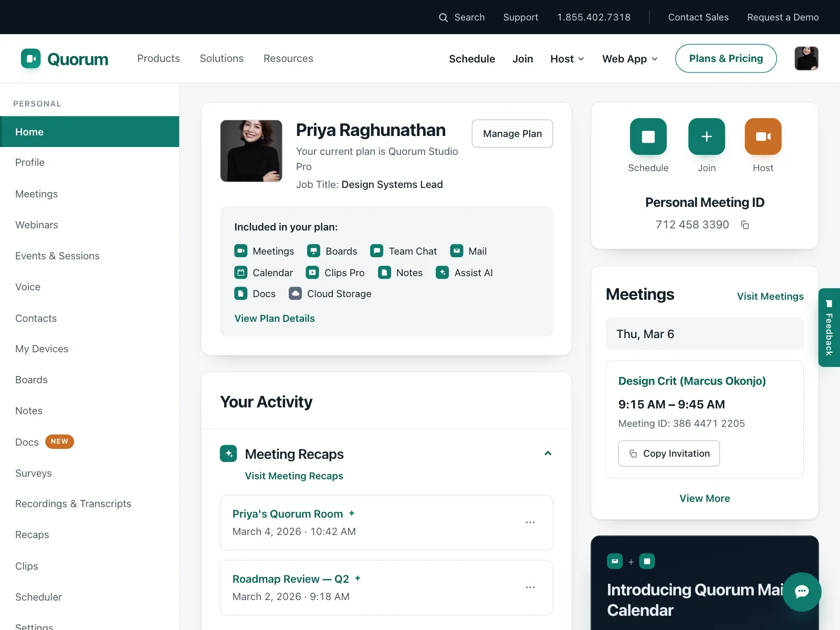The height and width of the screenshot is (630, 840).
Task: Click the Mail feature icon
Action: [457, 251]
